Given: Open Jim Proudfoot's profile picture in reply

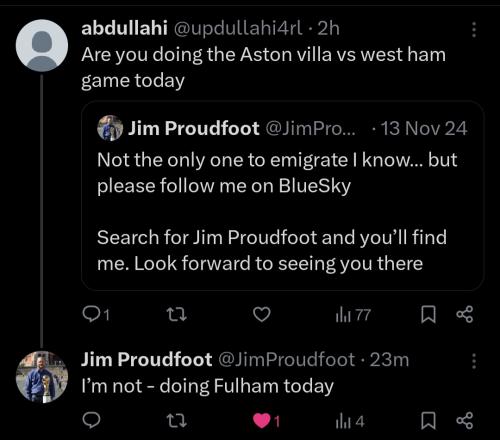Looking at the screenshot, I should tap(42, 377).
